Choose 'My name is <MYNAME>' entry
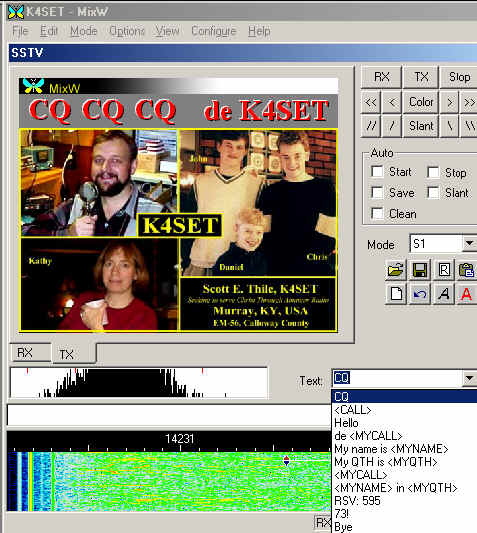Image resolution: width=477 pixels, height=533 pixels. point(404,449)
